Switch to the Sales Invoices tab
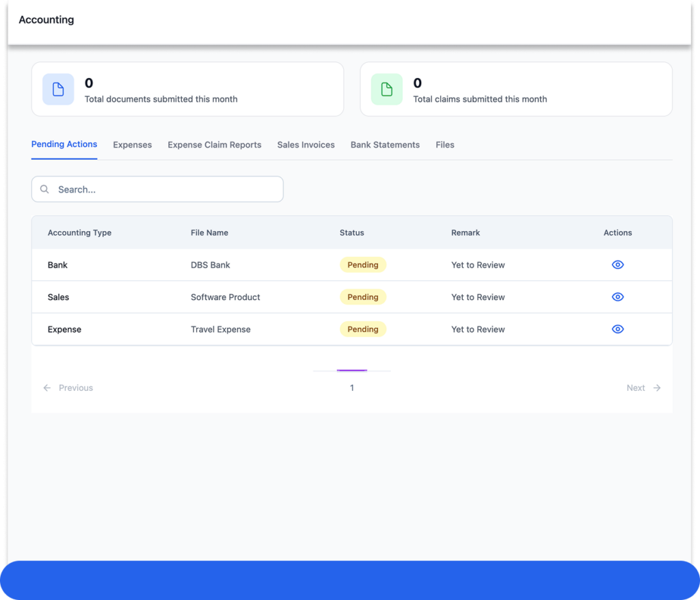 click(x=306, y=145)
